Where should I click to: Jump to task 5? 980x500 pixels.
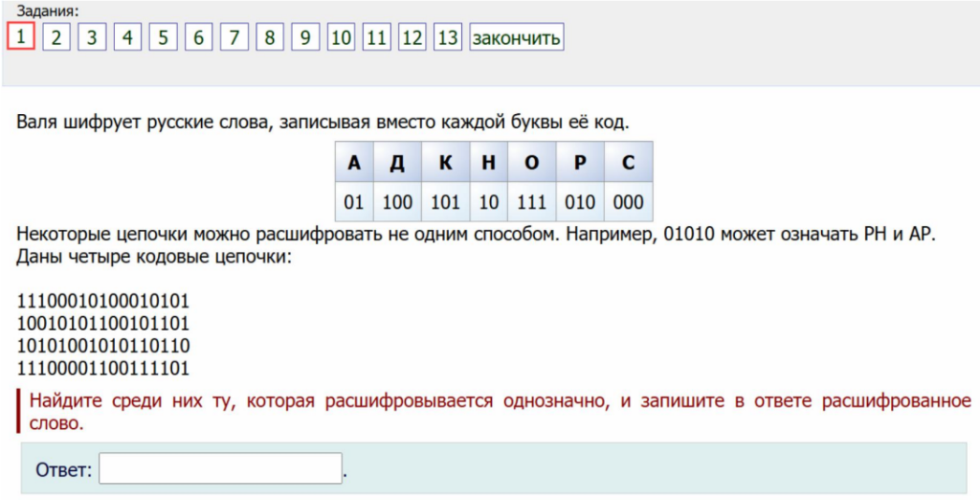(163, 37)
